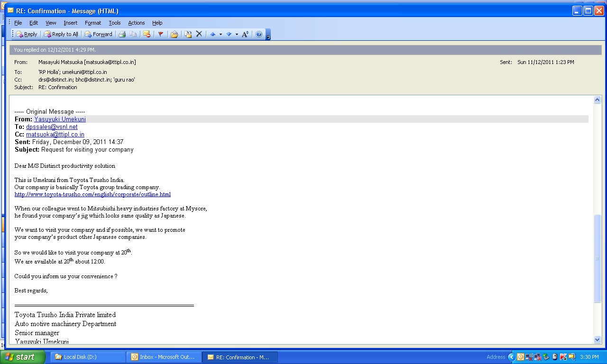Click Address toolbar label on taskbar

[496, 357]
